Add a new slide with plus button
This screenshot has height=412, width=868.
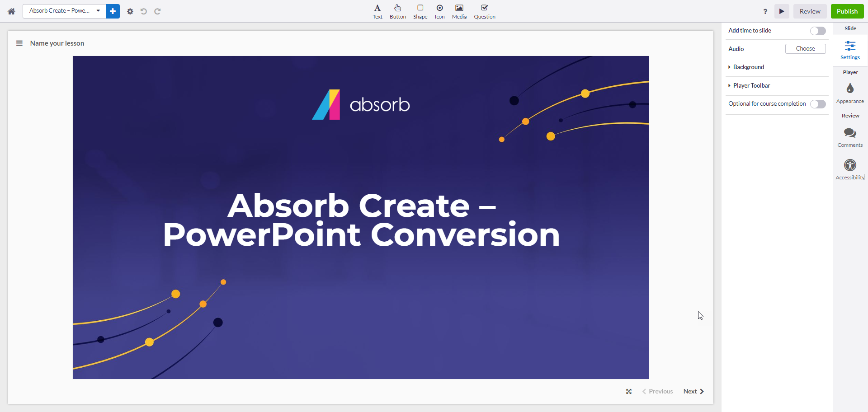(x=113, y=11)
